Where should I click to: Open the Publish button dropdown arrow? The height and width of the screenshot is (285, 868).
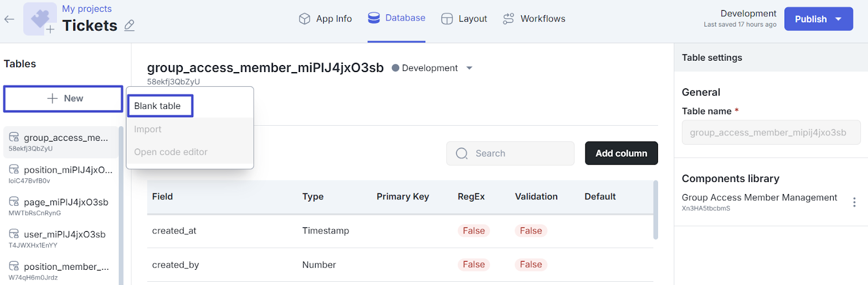pyautogui.click(x=838, y=19)
